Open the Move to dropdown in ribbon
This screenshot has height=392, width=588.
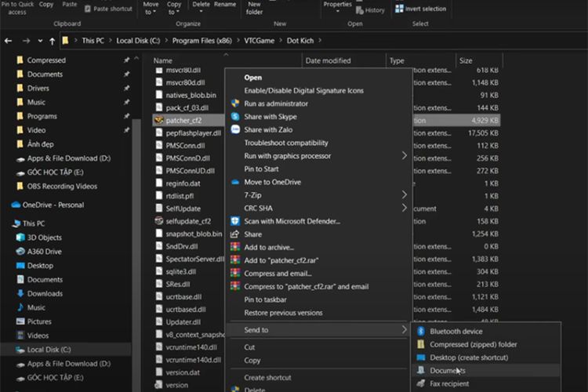click(x=151, y=9)
